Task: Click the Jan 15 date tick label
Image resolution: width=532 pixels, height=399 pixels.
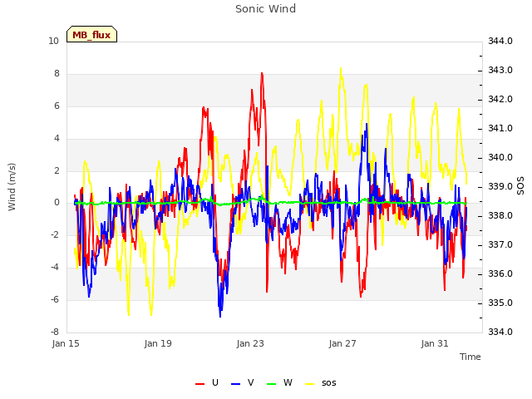Action: pyautogui.click(x=66, y=343)
